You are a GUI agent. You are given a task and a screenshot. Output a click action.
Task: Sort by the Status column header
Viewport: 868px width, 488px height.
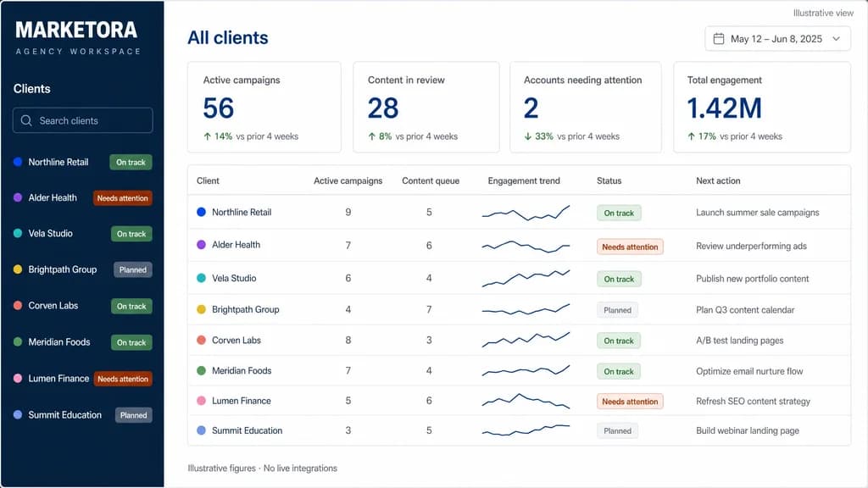pos(609,180)
